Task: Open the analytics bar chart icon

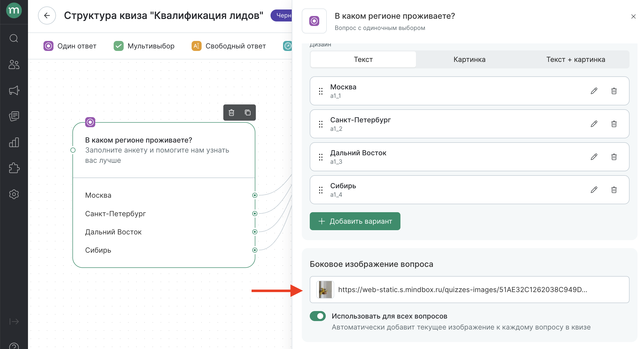Action: coord(14,142)
